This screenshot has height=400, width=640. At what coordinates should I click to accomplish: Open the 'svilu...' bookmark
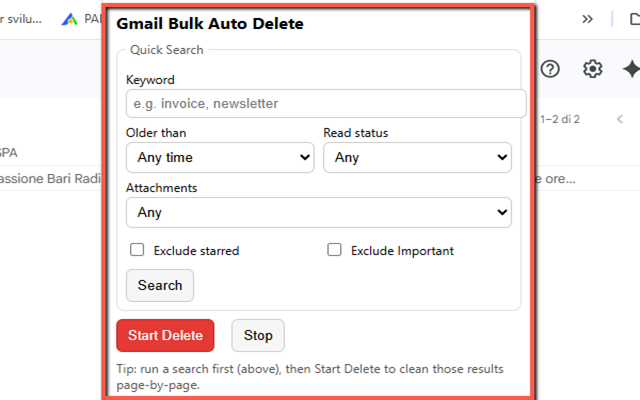click(x=22, y=18)
